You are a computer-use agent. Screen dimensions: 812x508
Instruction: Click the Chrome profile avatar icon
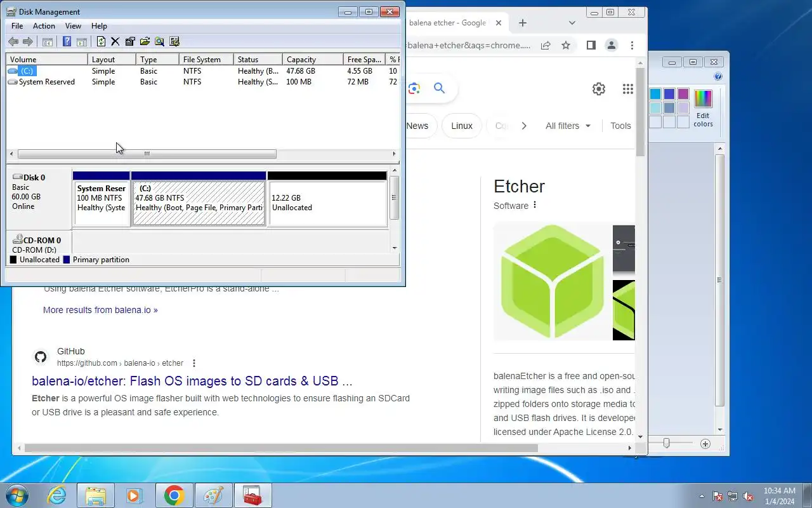[x=612, y=45]
